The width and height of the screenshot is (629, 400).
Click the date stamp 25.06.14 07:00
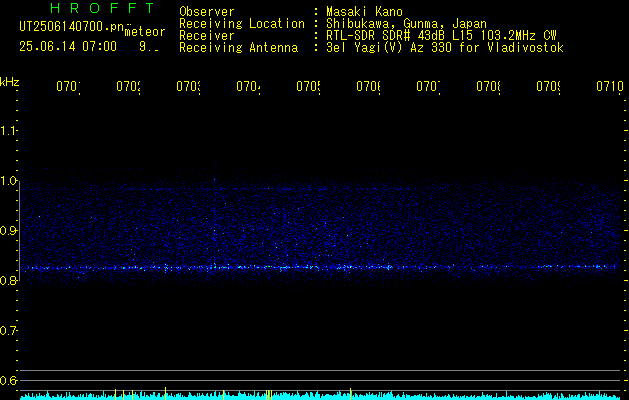68,47
